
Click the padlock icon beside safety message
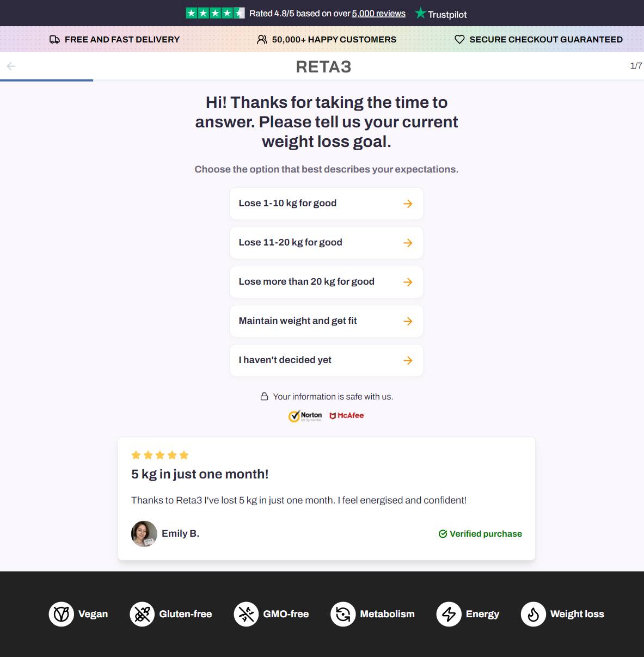click(x=264, y=396)
